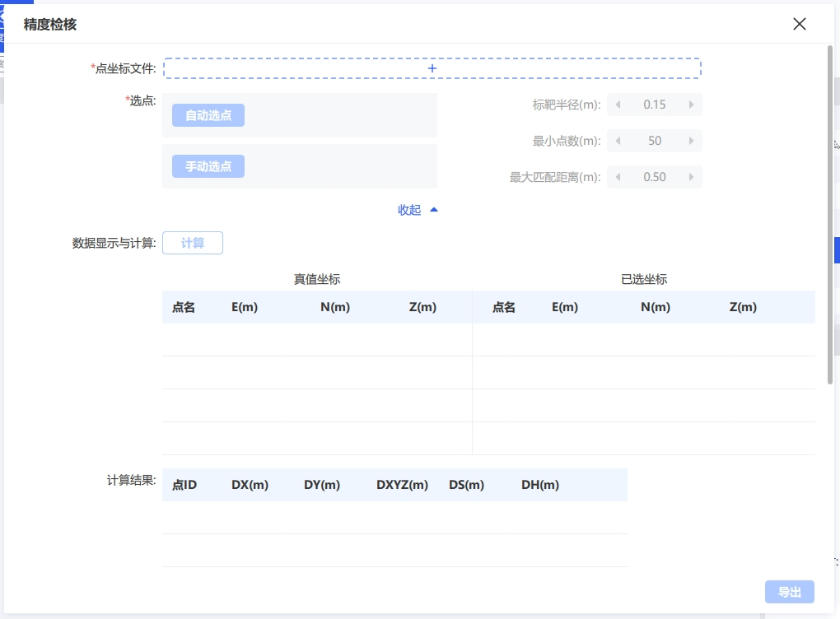
Task: Increase 最小点数 value with right arrow
Action: 691,141
